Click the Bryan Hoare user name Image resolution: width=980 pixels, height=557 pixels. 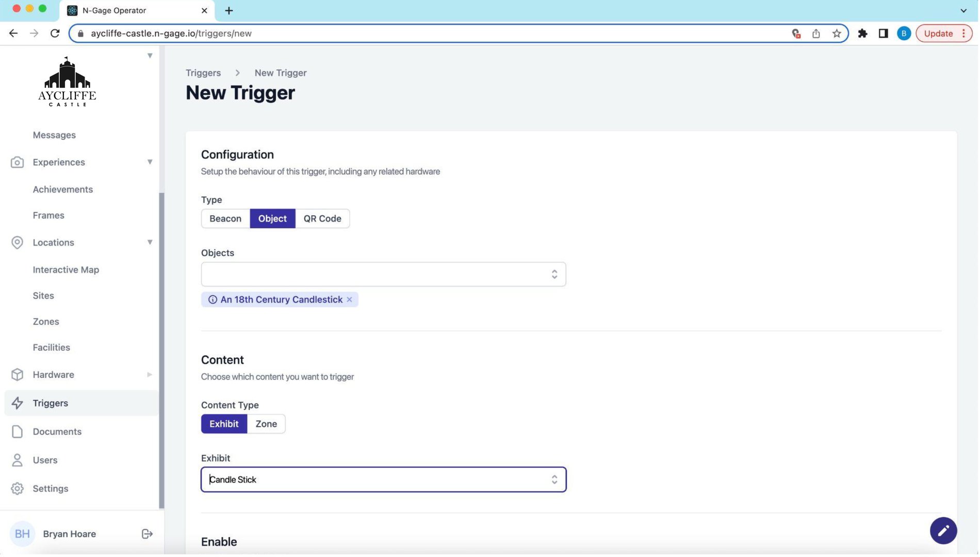click(x=70, y=534)
